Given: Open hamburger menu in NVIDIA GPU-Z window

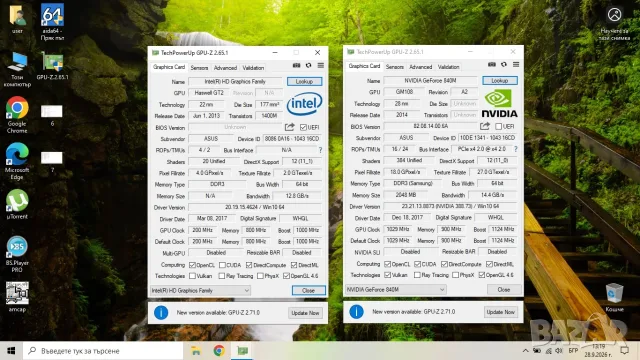Looking at the screenshot, I should pos(516,64).
